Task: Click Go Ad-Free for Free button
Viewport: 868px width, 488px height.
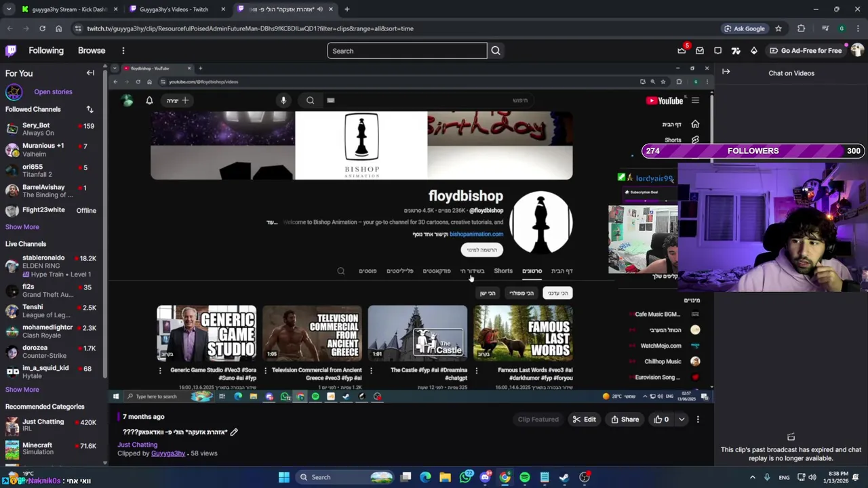Action: click(x=805, y=51)
